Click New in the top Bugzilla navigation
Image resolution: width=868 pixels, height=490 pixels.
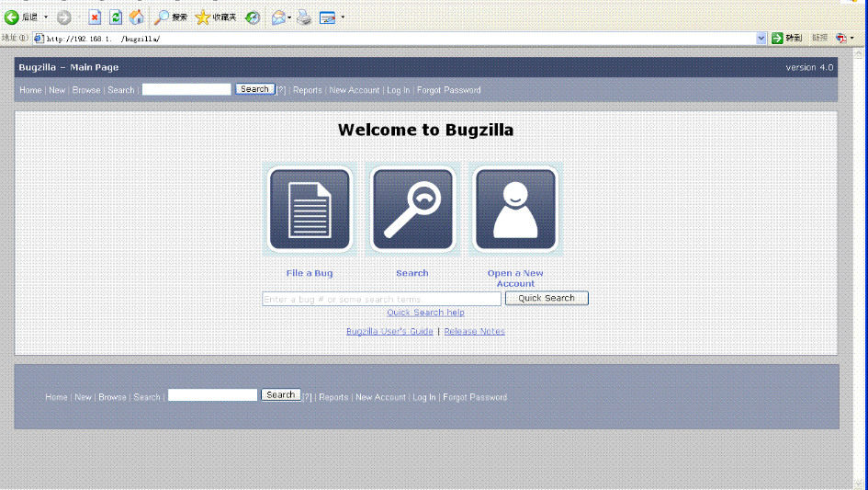57,90
